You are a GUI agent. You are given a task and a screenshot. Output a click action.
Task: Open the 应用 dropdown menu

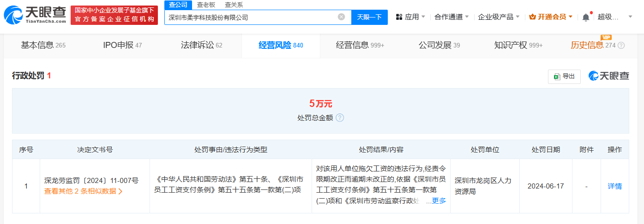[x=411, y=17]
